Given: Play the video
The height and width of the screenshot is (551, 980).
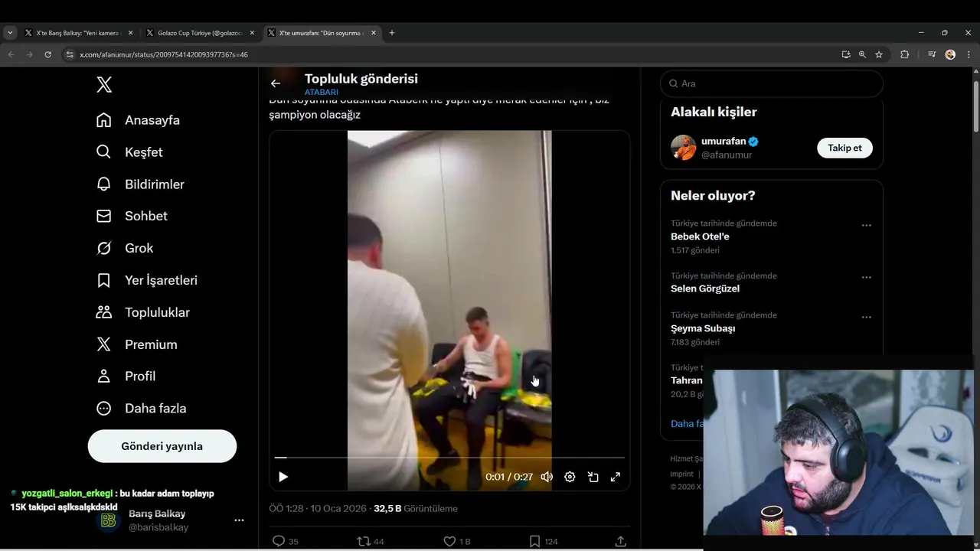Looking at the screenshot, I should 283,477.
